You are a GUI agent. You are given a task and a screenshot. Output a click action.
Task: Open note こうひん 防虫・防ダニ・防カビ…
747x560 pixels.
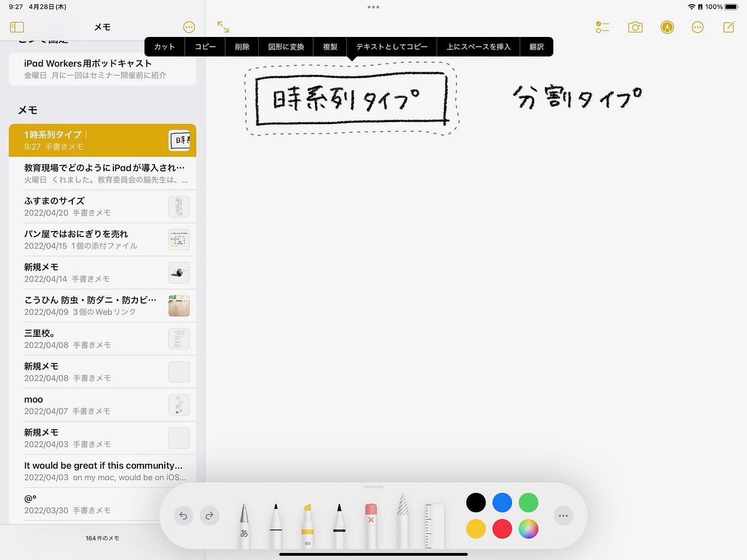click(103, 306)
